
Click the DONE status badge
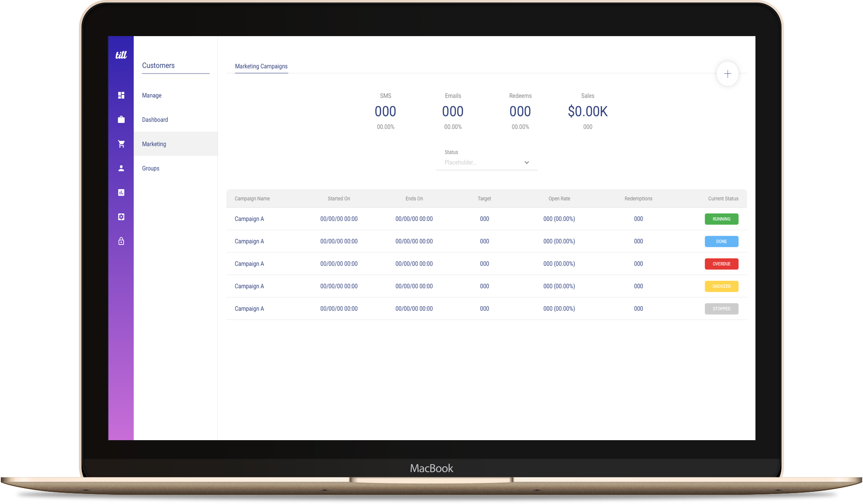tap(721, 241)
